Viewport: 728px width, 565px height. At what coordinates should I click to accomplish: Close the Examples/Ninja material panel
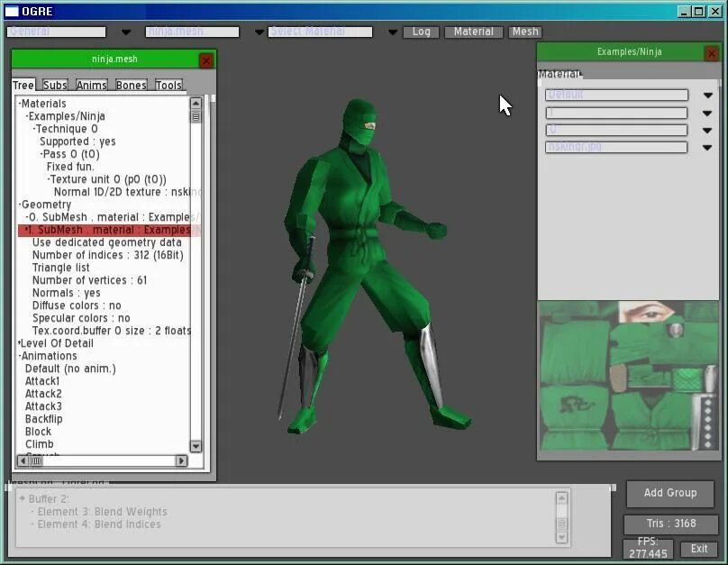pyautogui.click(x=711, y=53)
